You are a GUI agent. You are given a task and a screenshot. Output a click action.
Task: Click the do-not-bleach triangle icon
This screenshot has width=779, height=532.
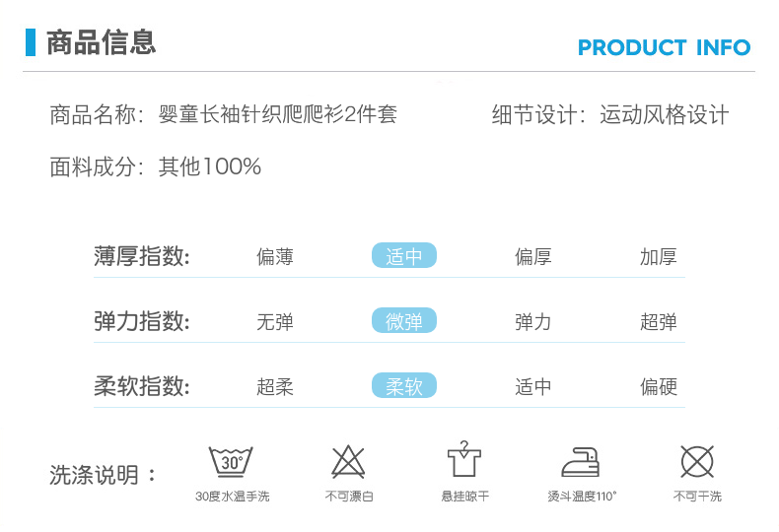pos(348,461)
